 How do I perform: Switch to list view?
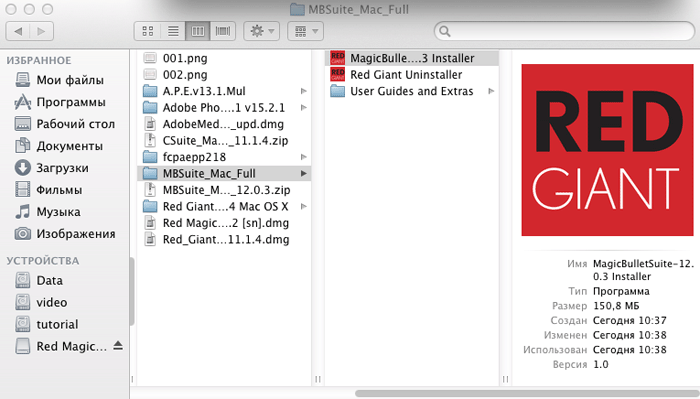173,31
